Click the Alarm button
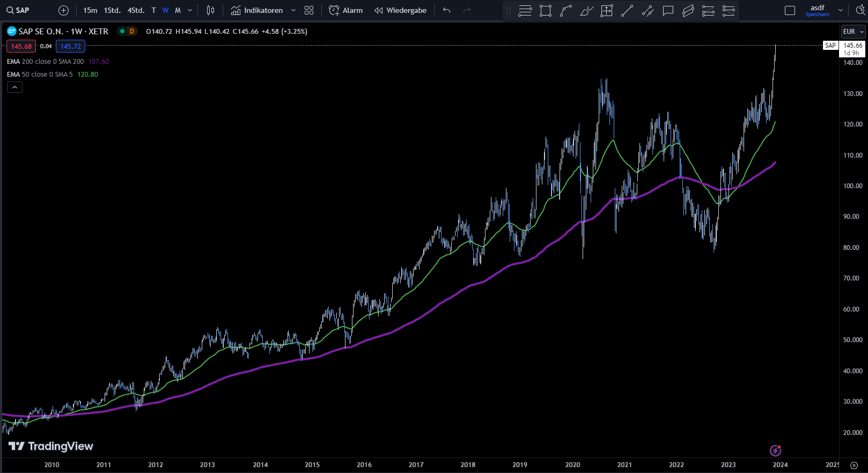The image size is (868, 473). 345,10
